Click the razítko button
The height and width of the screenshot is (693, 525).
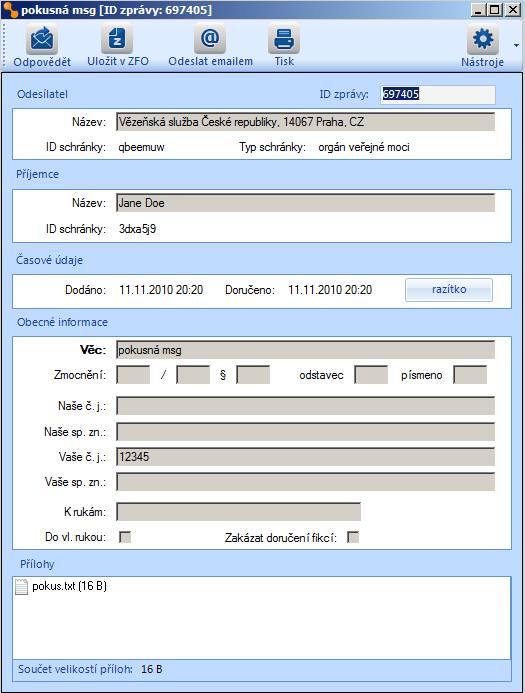coord(449,290)
